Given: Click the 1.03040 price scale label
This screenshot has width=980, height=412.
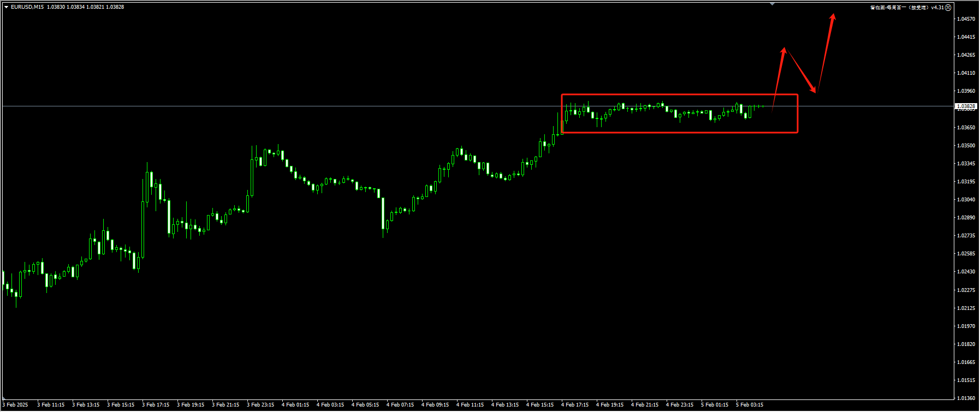Looking at the screenshot, I should pyautogui.click(x=966, y=200).
